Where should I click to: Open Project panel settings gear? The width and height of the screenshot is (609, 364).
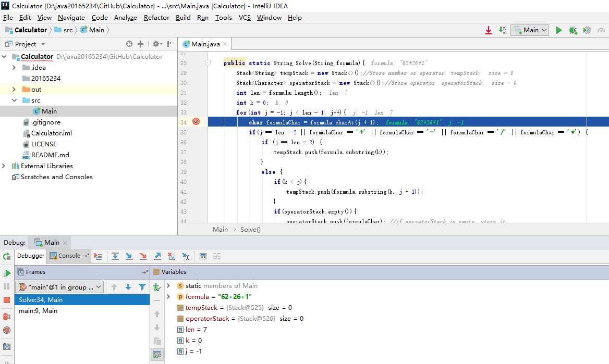(x=156, y=44)
